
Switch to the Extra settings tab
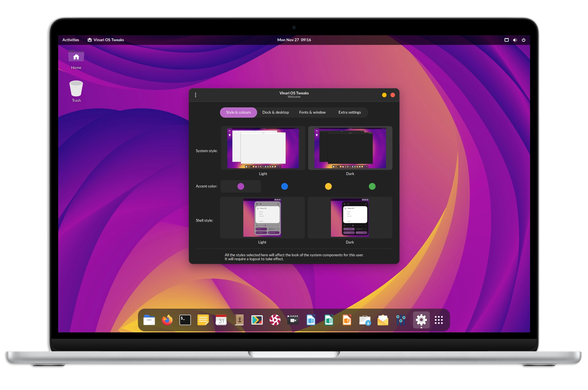pos(350,112)
